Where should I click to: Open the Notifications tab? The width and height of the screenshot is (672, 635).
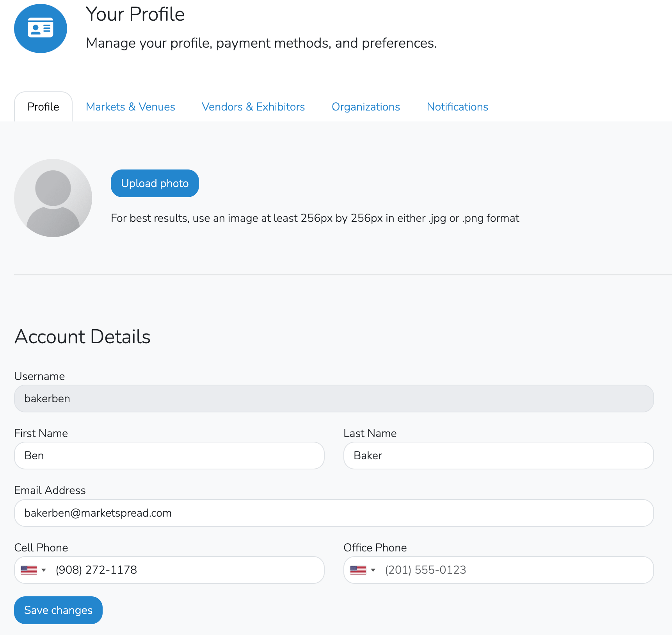pos(457,107)
